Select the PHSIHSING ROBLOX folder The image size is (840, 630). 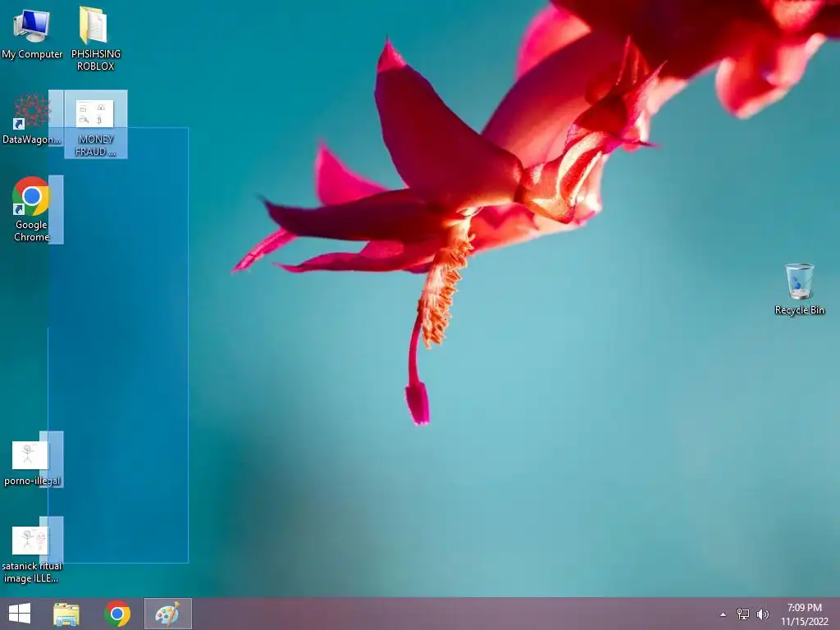pos(95,39)
